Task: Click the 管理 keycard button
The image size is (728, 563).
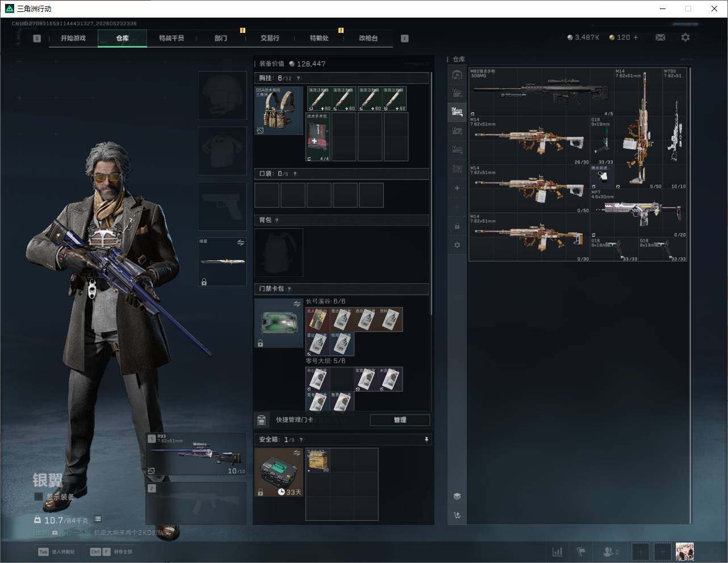Action: point(400,420)
